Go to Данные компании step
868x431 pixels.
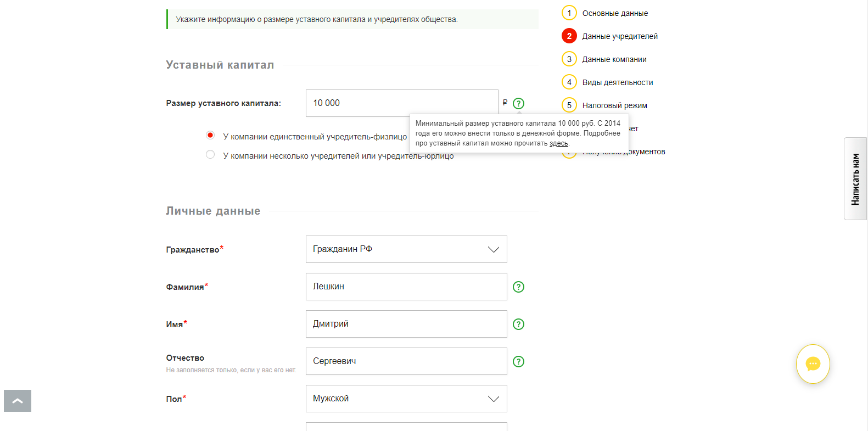[x=614, y=59]
